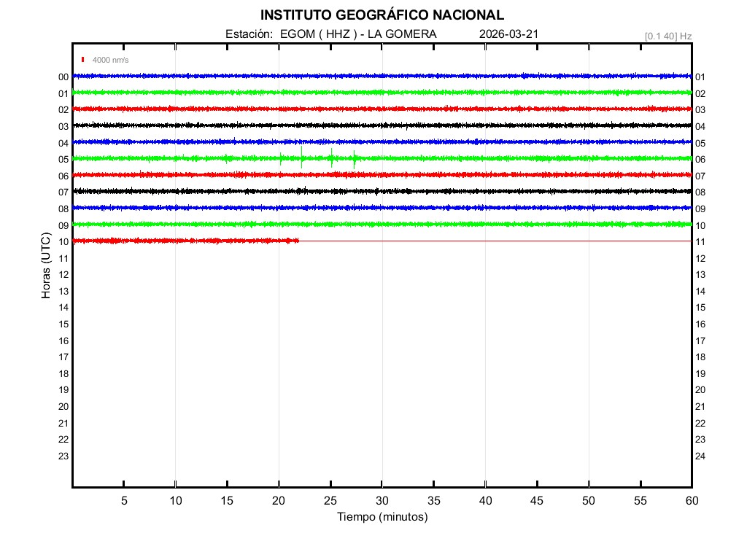This screenshot has width=747, height=560.
Task: Click the [0.1 40] Hz filter label
Action: 667,36
